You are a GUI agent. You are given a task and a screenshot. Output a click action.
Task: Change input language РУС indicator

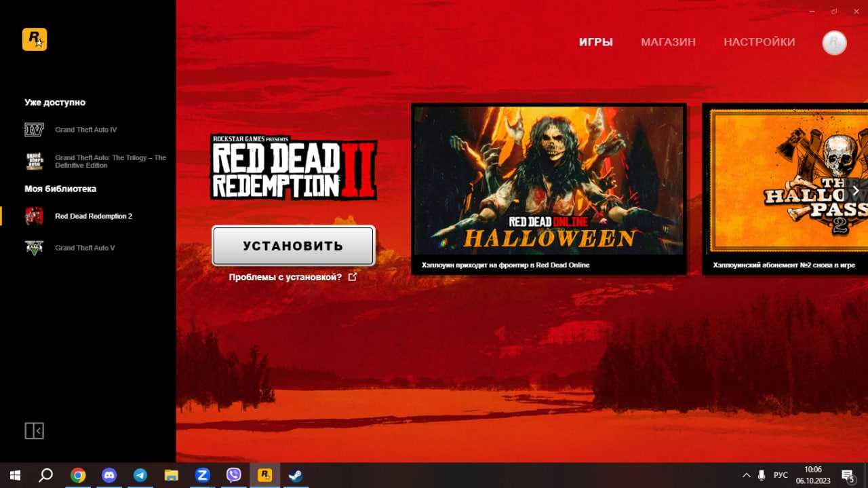pyautogui.click(x=781, y=475)
